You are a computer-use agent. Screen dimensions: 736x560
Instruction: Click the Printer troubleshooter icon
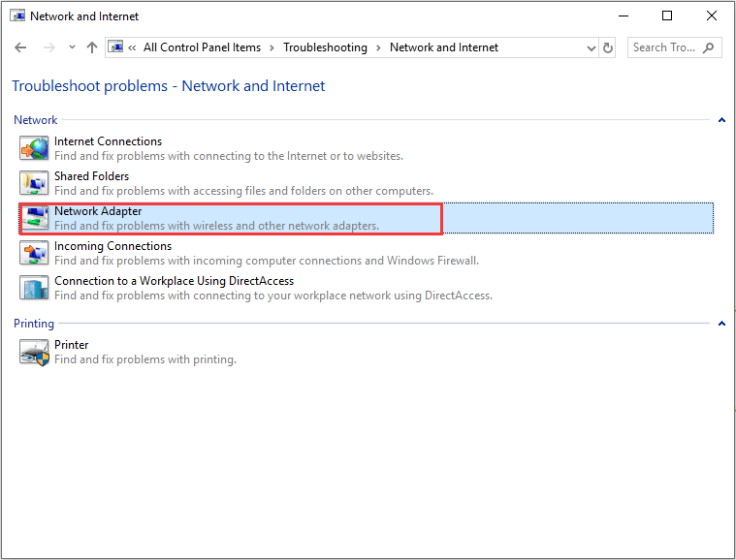tap(34, 352)
